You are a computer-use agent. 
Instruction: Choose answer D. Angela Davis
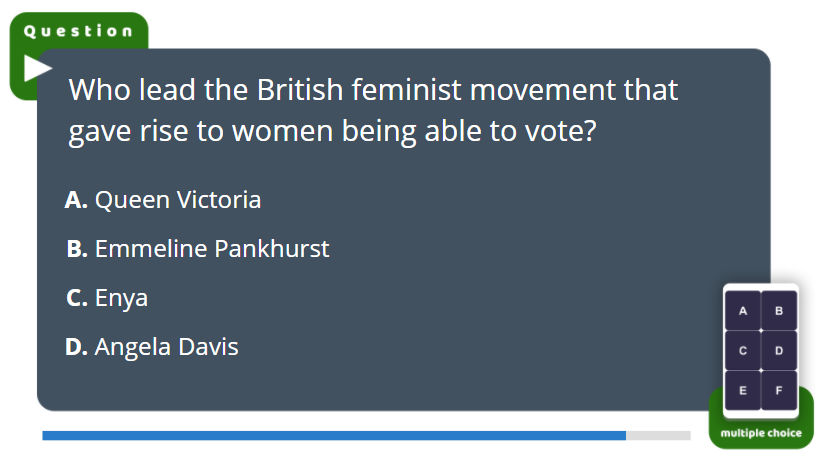(152, 347)
